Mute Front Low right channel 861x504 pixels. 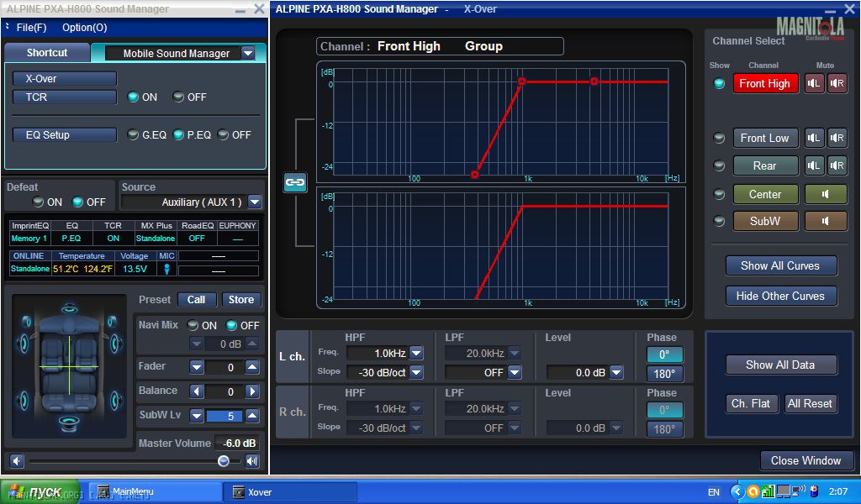click(x=837, y=139)
